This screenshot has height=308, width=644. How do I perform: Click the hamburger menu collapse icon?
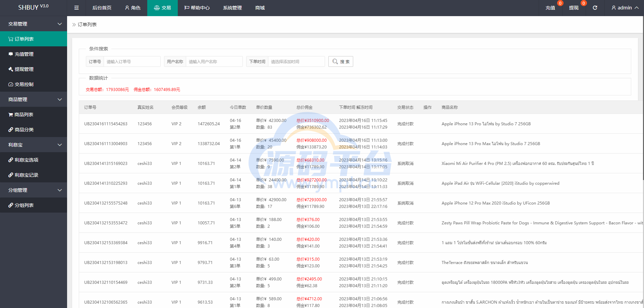76,8
